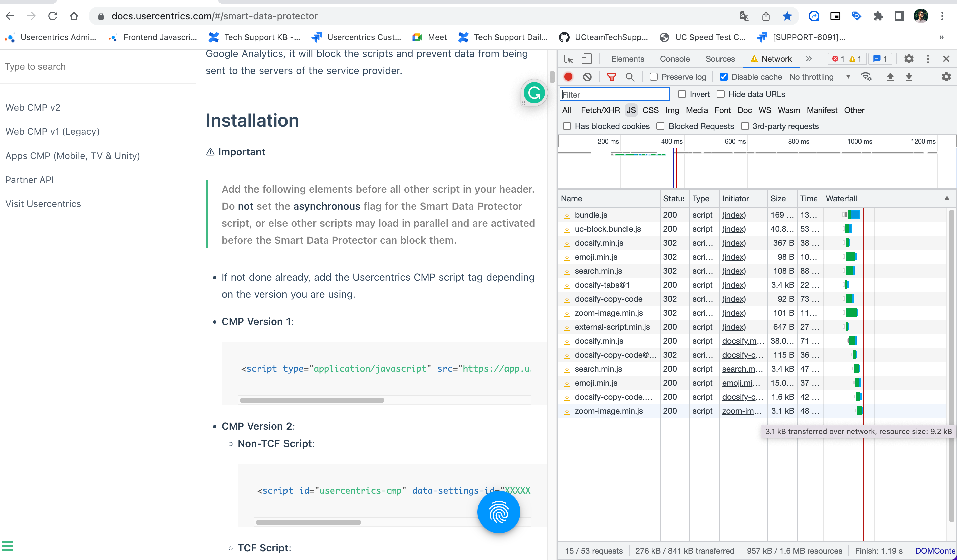Open Web CMP v2 docs link
957x560 pixels.
[x=33, y=107]
